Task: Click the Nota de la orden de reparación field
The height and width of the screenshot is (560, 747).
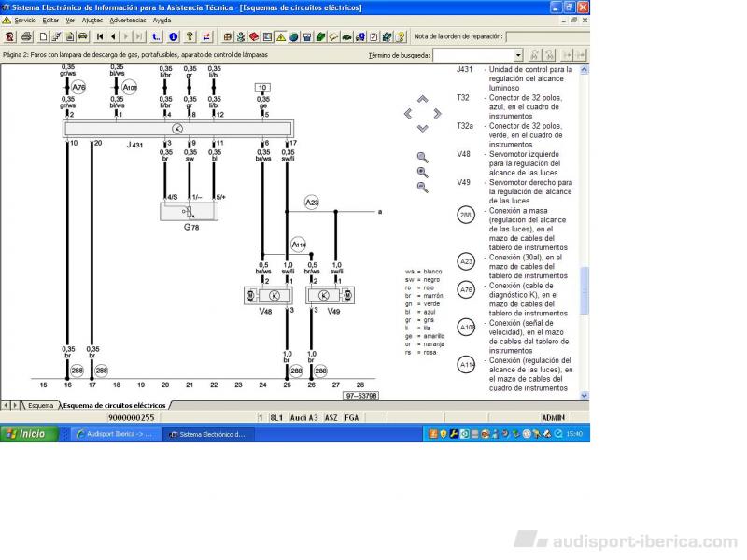Action: (x=547, y=36)
